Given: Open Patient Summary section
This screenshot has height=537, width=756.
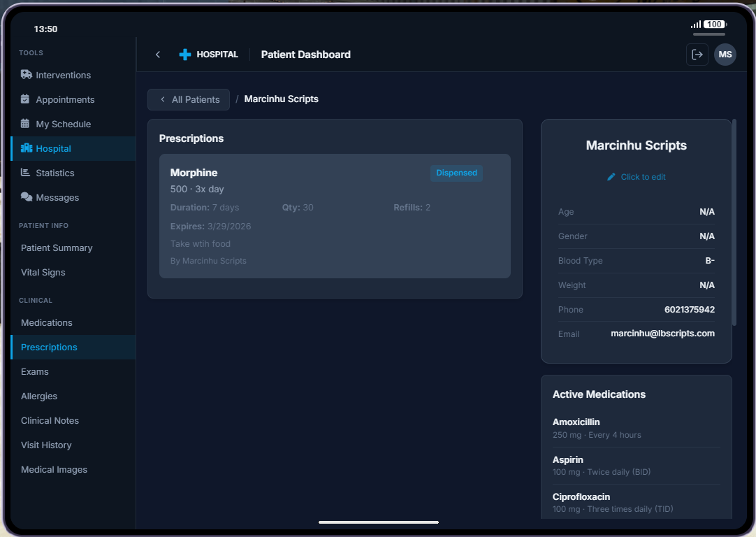Looking at the screenshot, I should (x=57, y=248).
